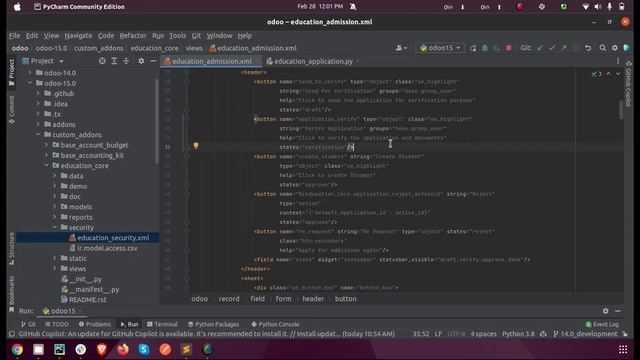Viewport: 640px width, 360px height.
Task: Open the Structure tool window side tab
Action: tap(11, 249)
